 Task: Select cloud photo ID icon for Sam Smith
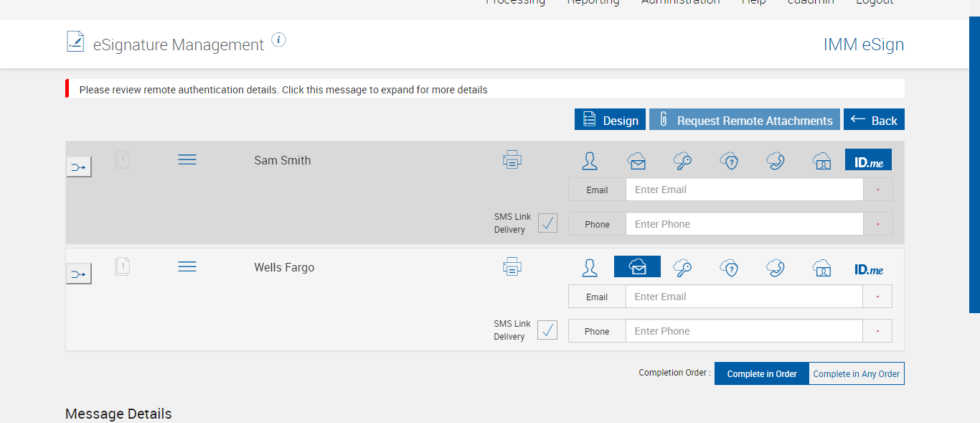point(822,161)
